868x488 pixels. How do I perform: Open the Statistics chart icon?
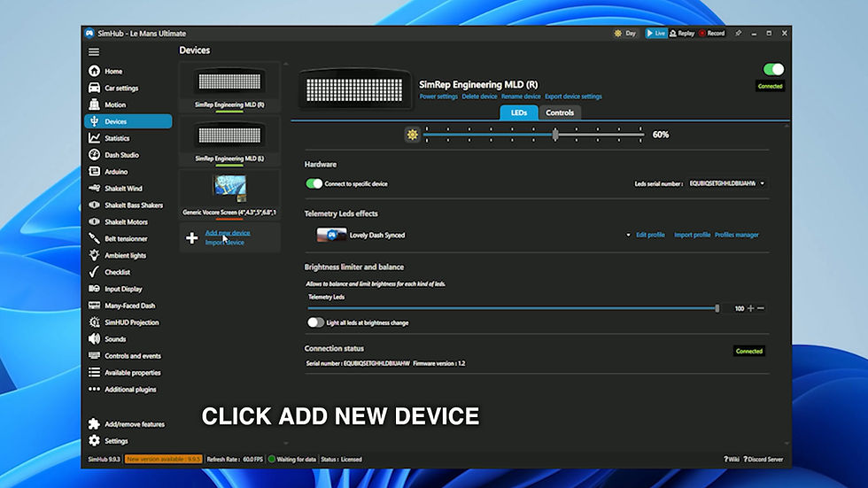[94, 138]
